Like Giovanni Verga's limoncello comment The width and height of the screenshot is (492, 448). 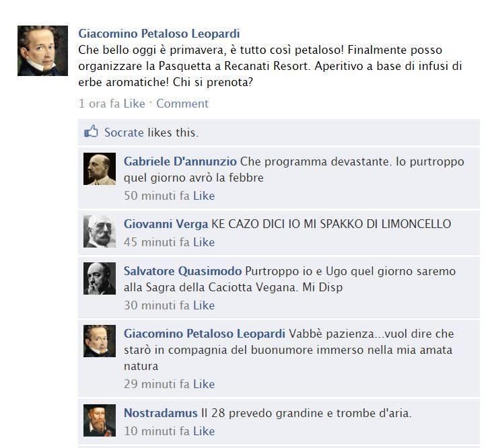[x=204, y=242]
